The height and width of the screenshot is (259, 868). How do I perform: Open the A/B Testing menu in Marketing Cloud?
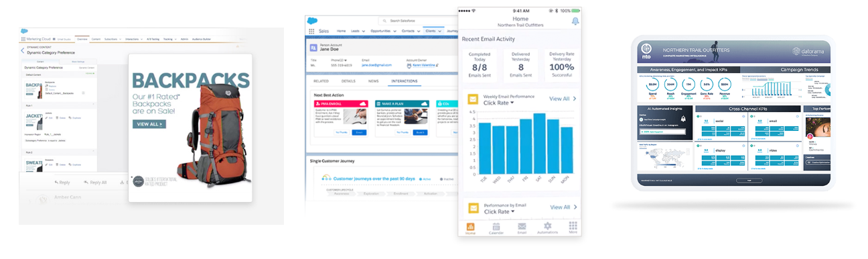tap(153, 40)
